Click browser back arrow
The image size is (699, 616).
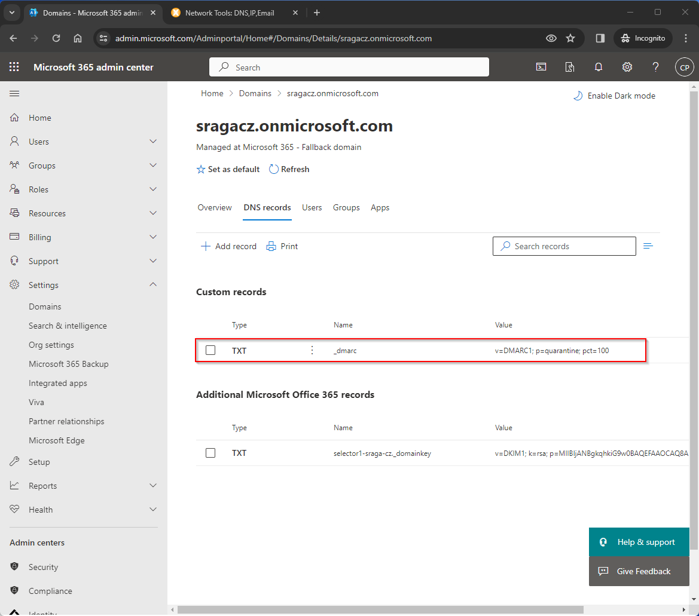pyautogui.click(x=13, y=38)
